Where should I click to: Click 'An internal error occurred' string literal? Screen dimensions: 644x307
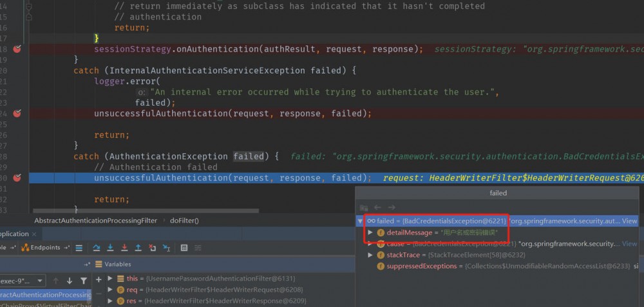tap(325, 92)
